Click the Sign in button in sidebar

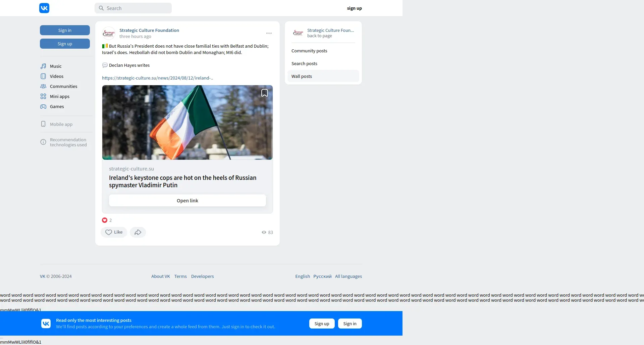point(65,30)
